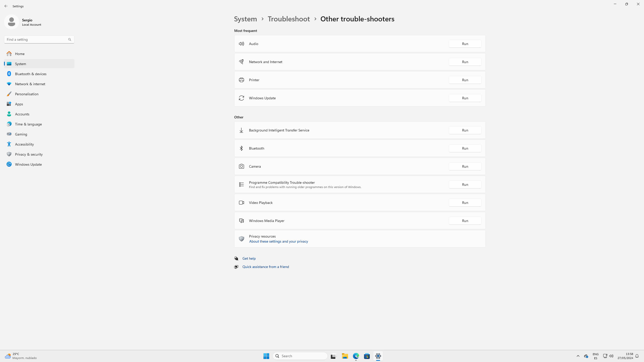Open notification bell in taskbar
The height and width of the screenshot is (362, 644).
637,356
